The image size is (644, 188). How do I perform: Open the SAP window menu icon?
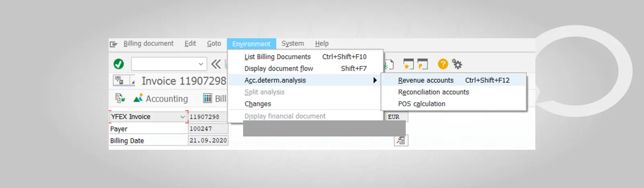coord(114,44)
